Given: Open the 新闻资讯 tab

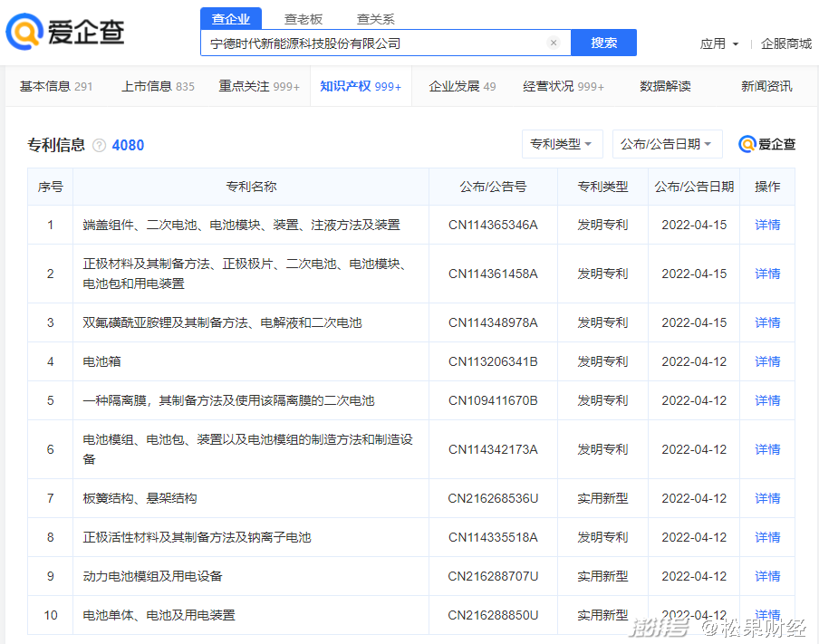Looking at the screenshot, I should coord(766,86).
